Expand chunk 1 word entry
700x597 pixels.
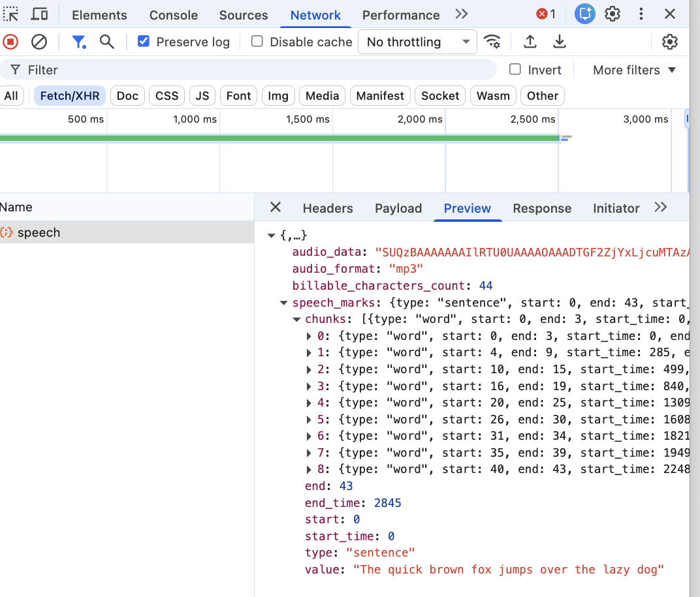pos(308,352)
